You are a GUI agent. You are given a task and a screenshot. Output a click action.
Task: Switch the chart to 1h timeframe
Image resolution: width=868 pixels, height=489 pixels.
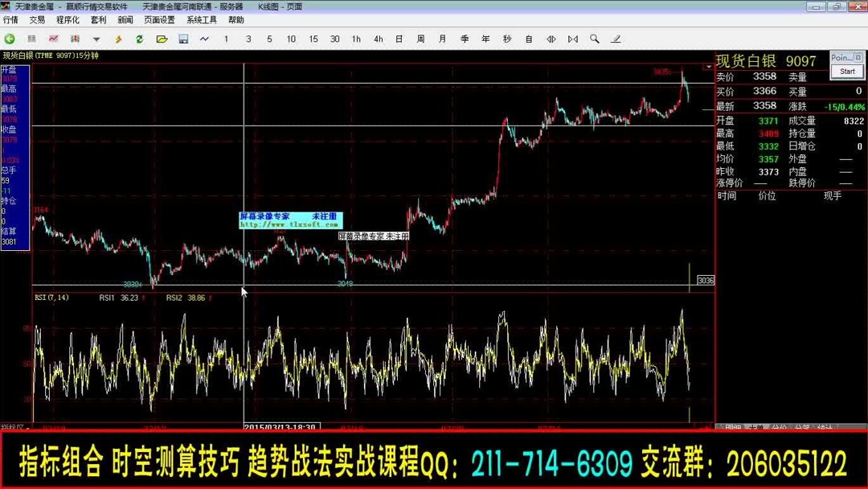tap(356, 39)
